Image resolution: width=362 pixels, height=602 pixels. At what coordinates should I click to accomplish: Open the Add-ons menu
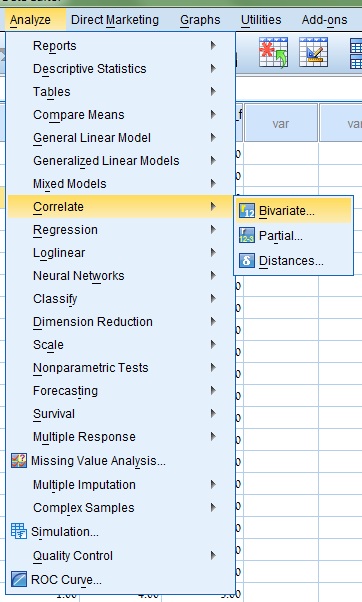(324, 20)
